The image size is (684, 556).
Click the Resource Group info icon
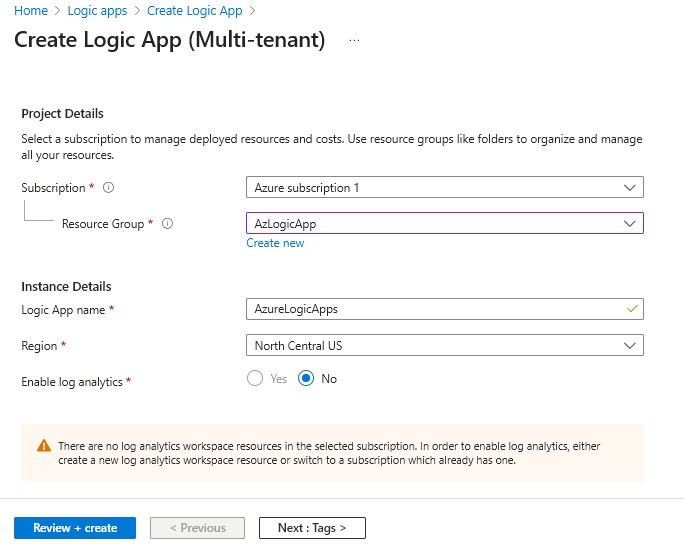point(167,224)
